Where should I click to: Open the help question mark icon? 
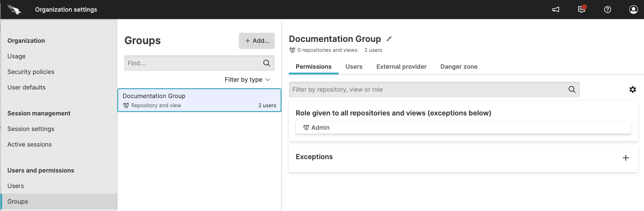click(608, 10)
